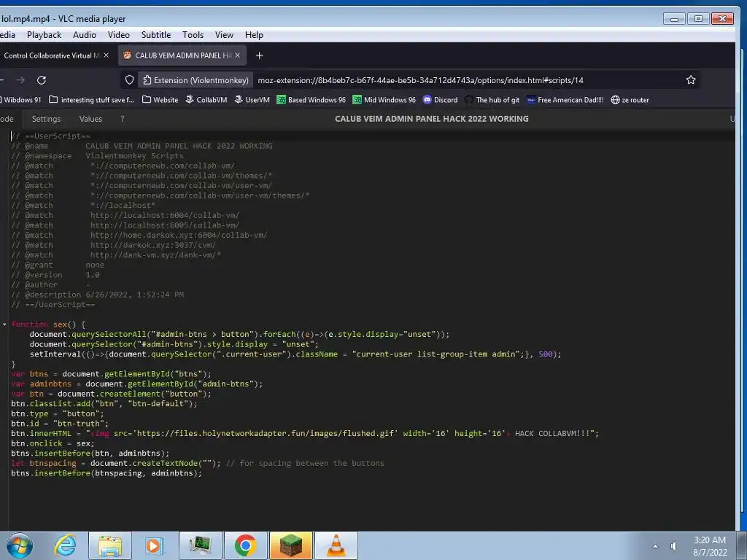Open the Widbows 91 bookmark
The image size is (747, 560).
pyautogui.click(x=21, y=100)
